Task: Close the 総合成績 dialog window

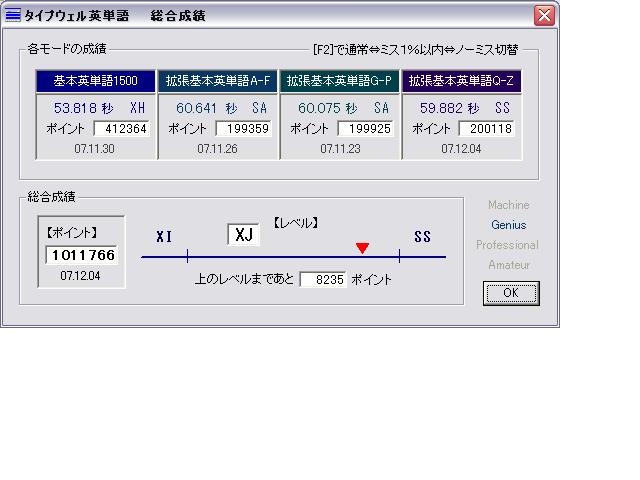Action: click(x=544, y=16)
